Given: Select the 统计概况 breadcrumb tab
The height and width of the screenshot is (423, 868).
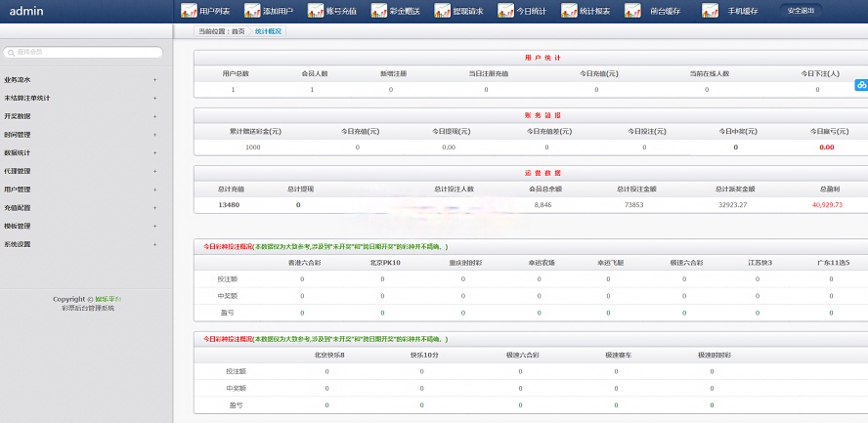Looking at the screenshot, I should click(267, 31).
